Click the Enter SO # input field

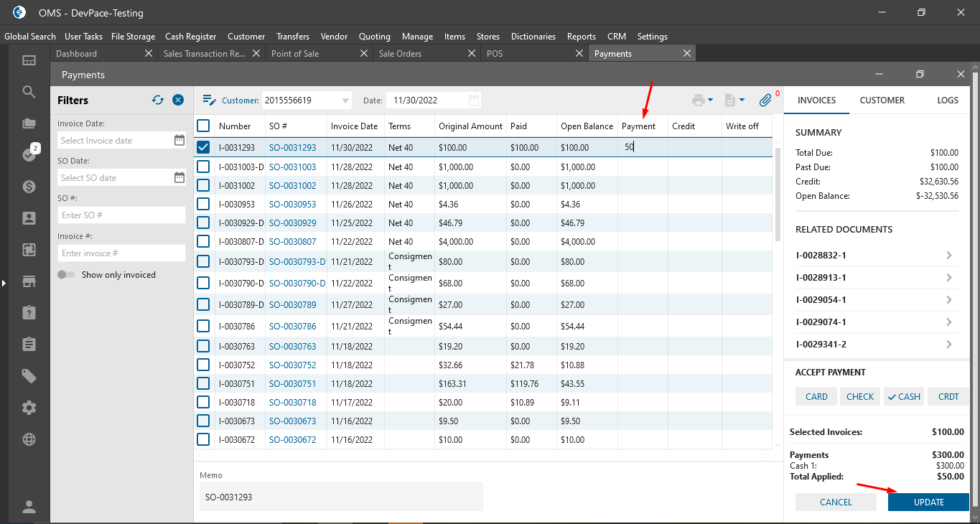(121, 215)
